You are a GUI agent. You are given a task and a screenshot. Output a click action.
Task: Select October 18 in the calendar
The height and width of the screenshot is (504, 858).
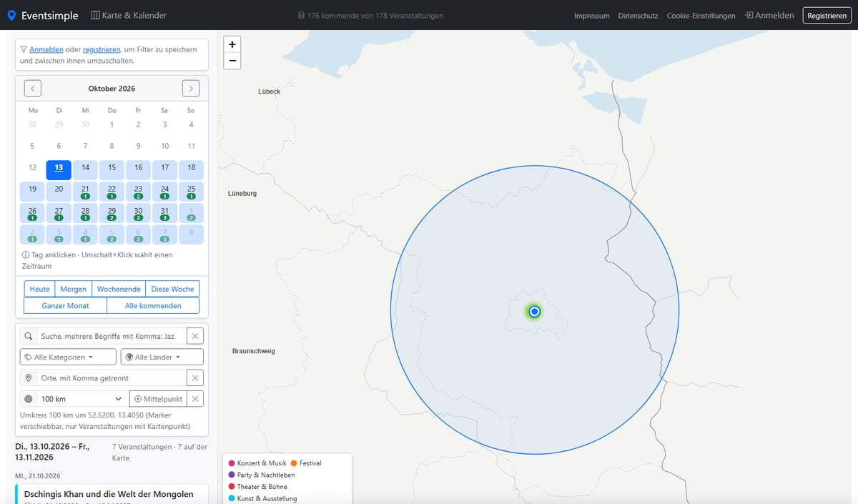[191, 169]
